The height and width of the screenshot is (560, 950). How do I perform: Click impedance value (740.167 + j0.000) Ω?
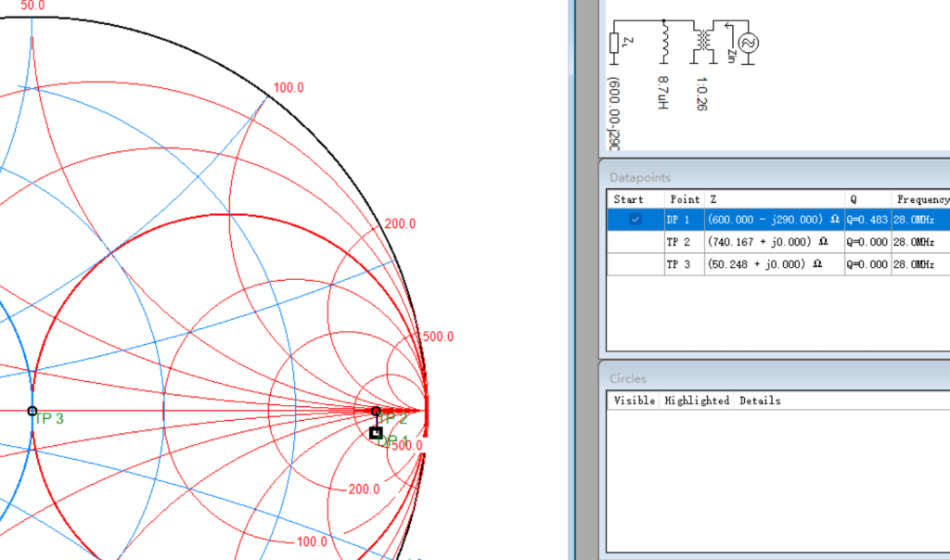(x=767, y=242)
